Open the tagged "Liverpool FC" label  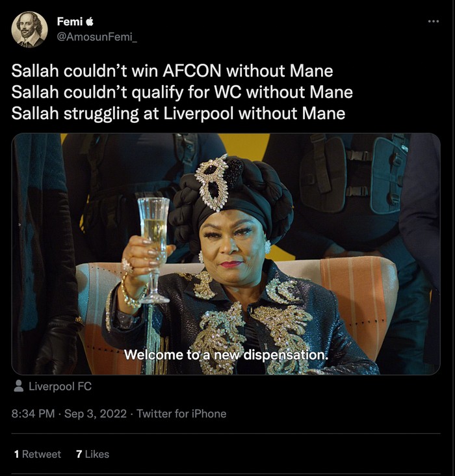click(60, 386)
